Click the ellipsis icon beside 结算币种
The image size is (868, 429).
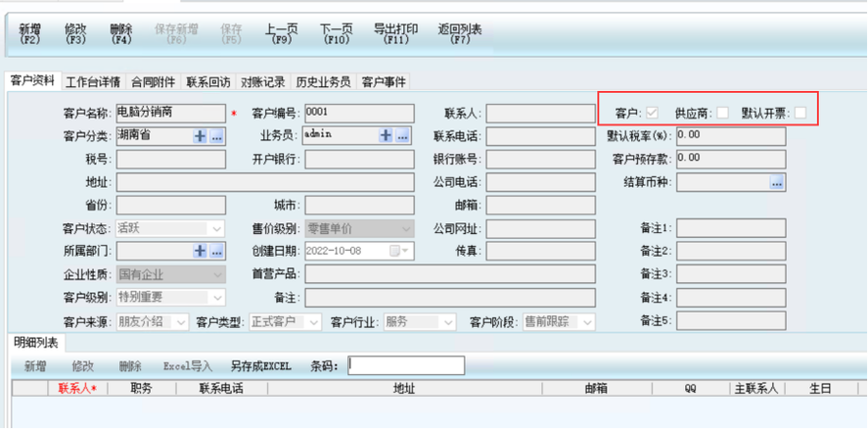[x=777, y=182]
